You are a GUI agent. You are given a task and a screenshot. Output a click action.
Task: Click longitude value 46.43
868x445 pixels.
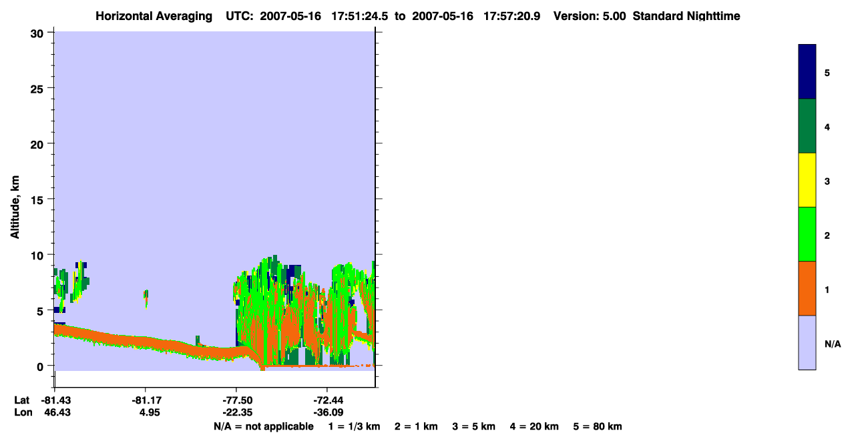57,412
